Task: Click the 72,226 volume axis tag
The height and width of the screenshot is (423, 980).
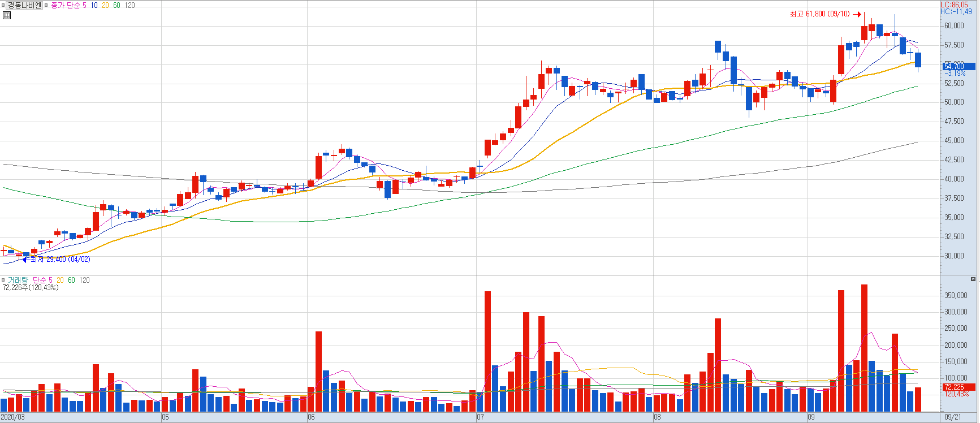Action: (x=959, y=387)
